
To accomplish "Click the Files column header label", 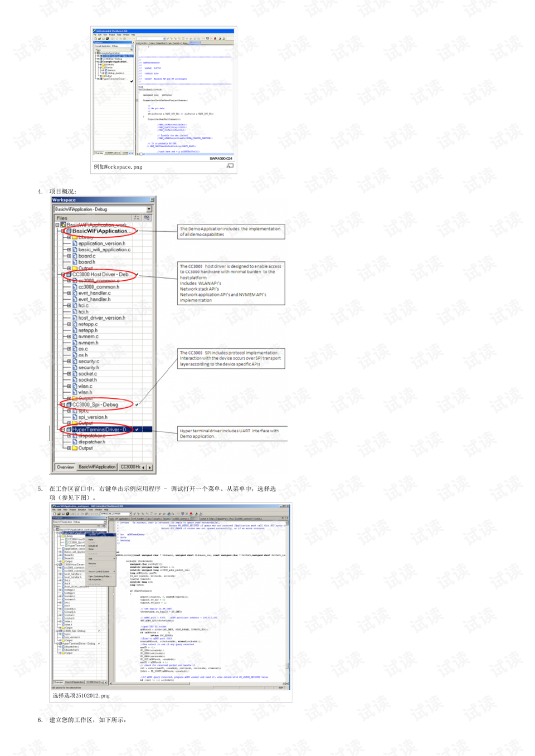I will [62, 218].
